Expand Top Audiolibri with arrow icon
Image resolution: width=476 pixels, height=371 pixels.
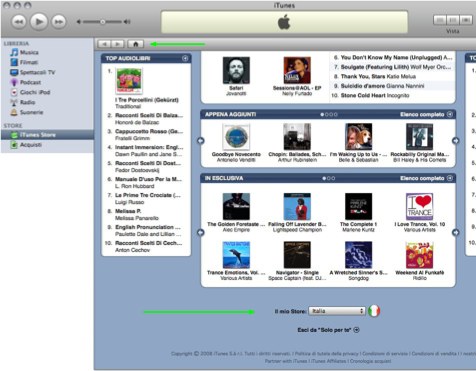click(x=185, y=58)
